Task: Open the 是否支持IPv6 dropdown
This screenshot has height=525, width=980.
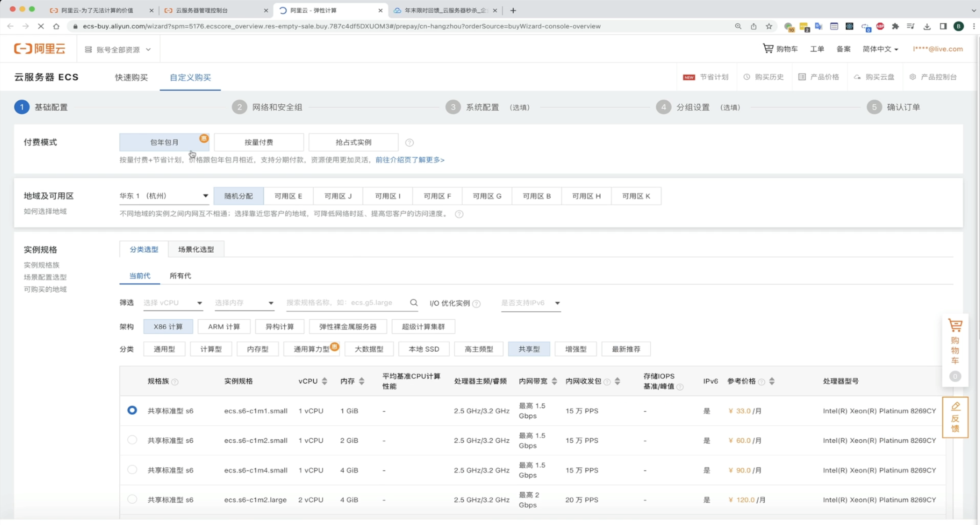Action: pos(530,303)
